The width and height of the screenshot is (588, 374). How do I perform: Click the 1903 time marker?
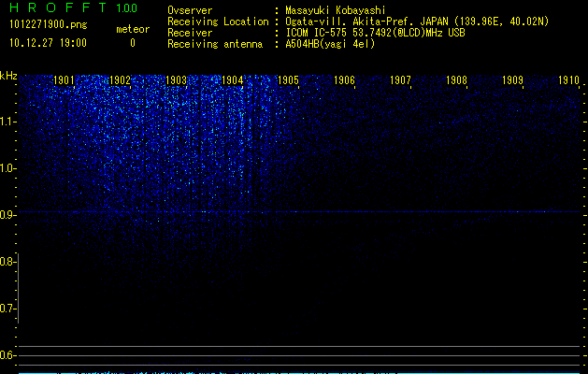[177, 80]
